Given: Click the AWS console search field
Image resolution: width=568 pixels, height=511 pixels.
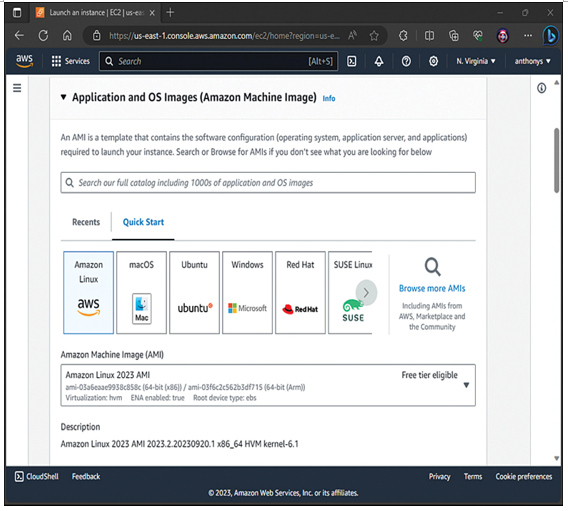Looking at the screenshot, I should click(x=218, y=61).
